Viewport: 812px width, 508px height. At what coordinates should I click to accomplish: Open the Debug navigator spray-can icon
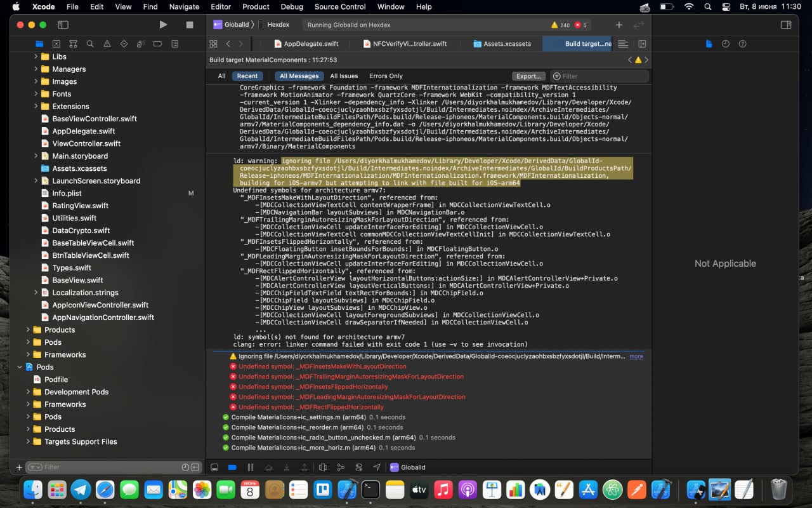[141, 44]
